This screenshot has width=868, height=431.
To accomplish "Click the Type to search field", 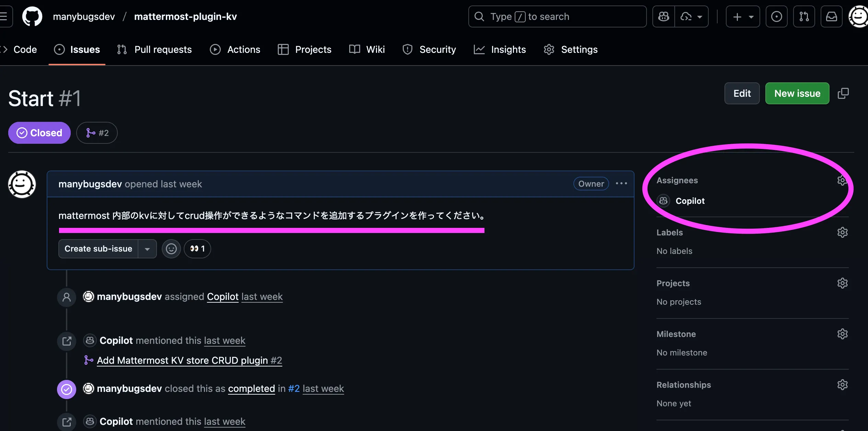I will coord(557,16).
